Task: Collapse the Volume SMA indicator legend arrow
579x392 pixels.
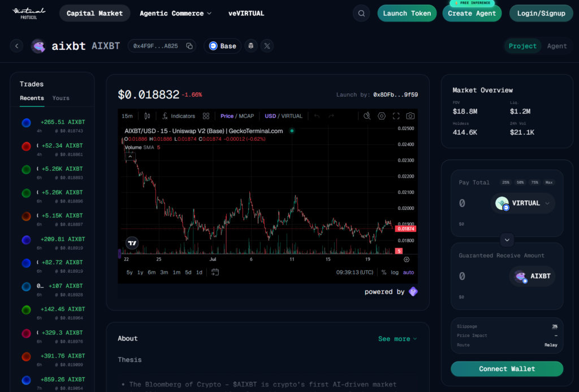Action: point(130,157)
